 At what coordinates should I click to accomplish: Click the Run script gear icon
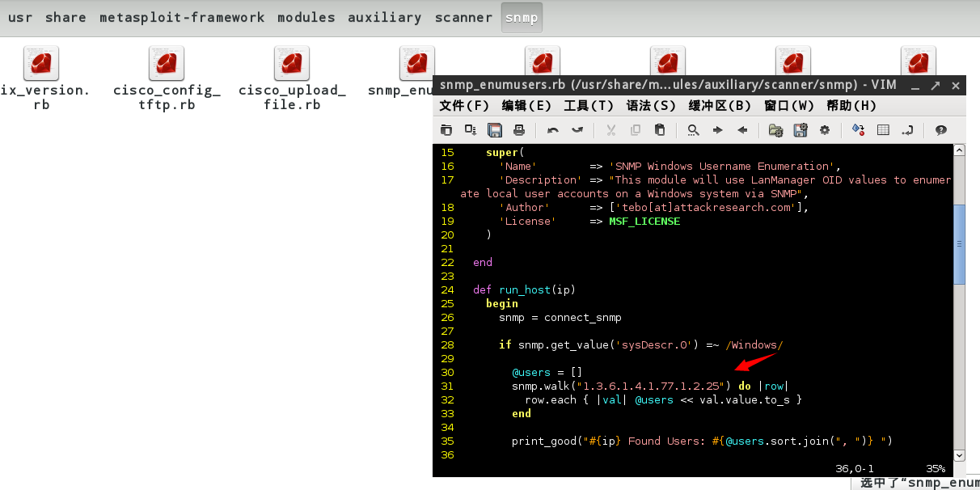(825, 129)
